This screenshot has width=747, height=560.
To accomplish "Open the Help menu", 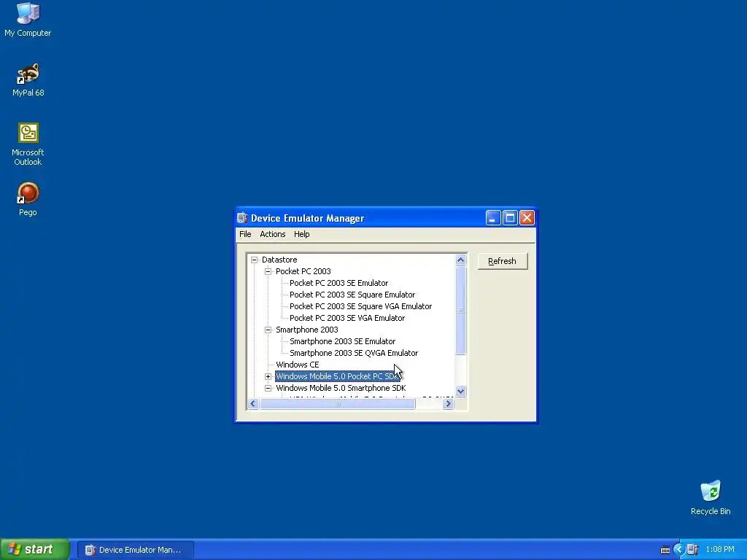I will [301, 234].
